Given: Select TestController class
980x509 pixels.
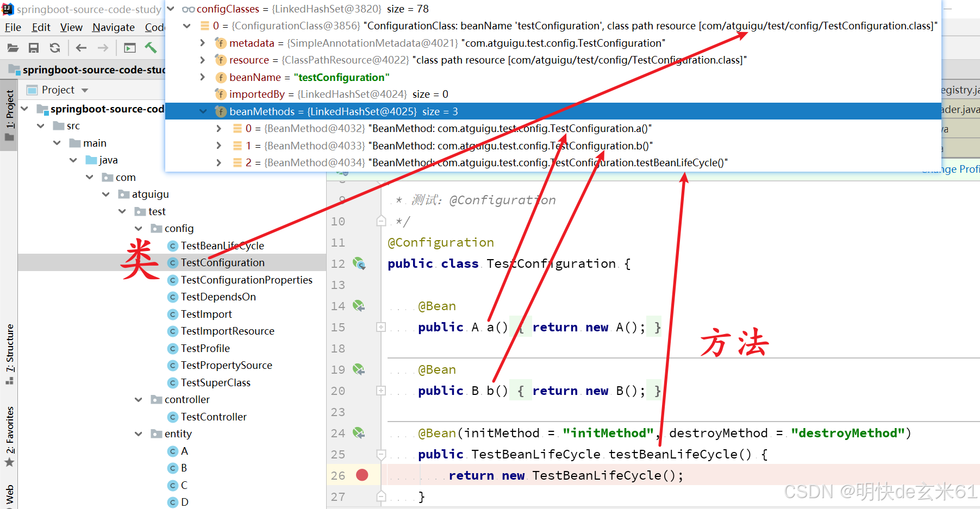Looking at the screenshot, I should click(214, 417).
